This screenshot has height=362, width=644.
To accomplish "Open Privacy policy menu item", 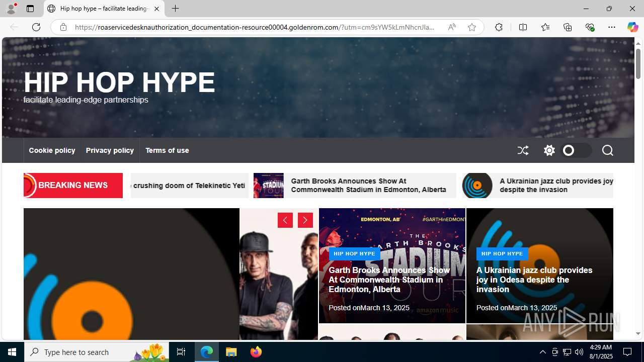I will pos(110,150).
